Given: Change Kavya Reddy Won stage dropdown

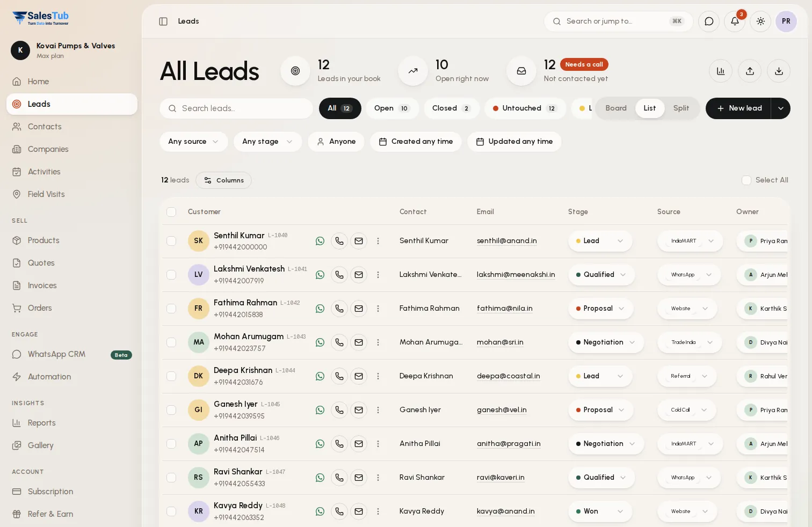Looking at the screenshot, I should click(600, 511).
